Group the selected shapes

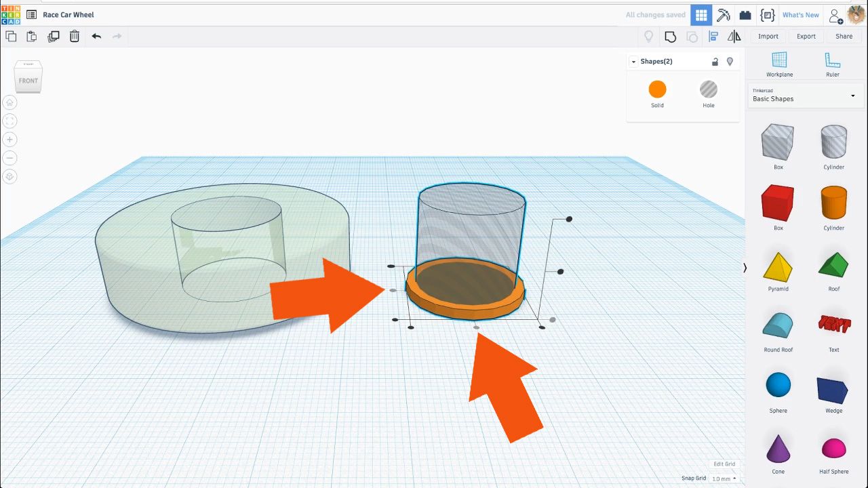671,37
